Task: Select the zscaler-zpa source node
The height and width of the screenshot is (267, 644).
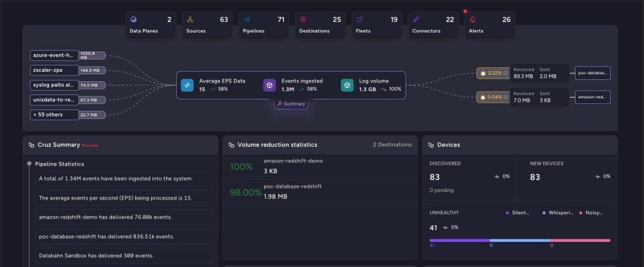Action: 54,70
